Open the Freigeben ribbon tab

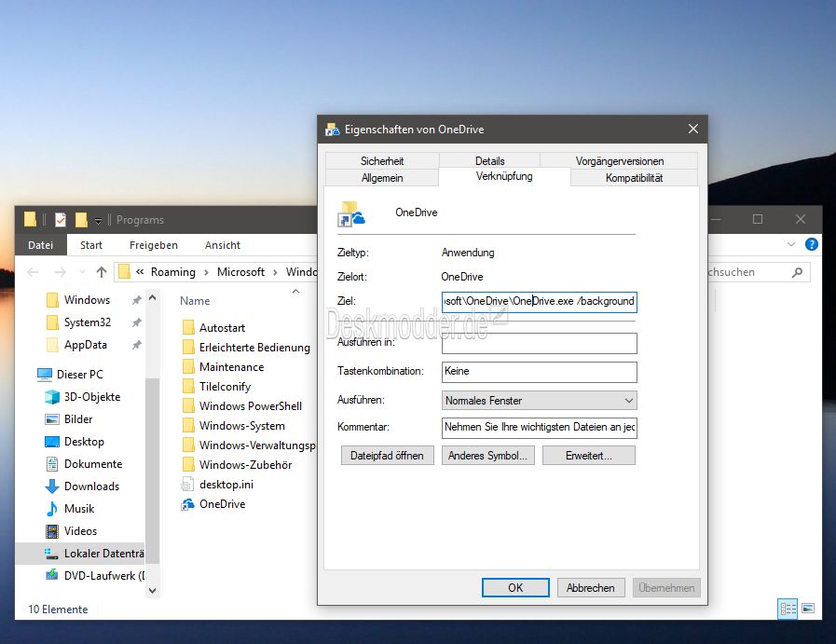click(x=154, y=245)
